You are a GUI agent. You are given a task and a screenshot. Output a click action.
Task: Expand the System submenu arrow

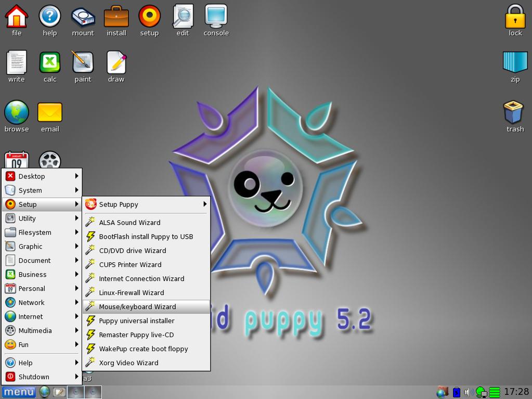coord(76,190)
